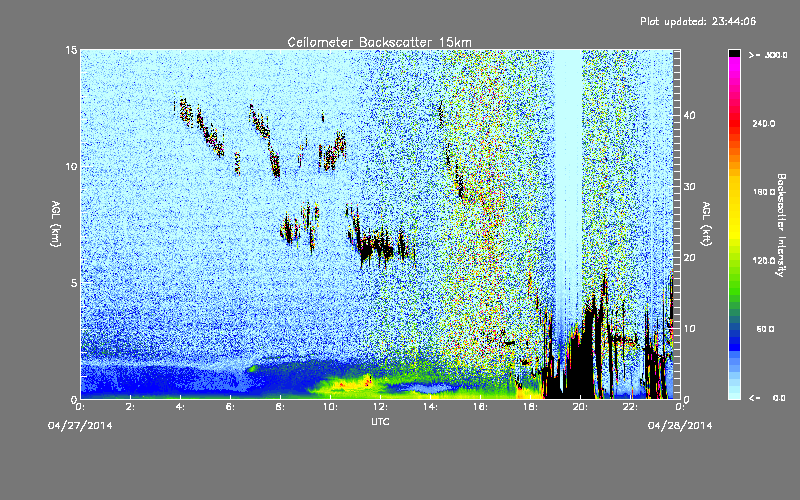Click the 40 tick label on the kft axis
This screenshot has width=800, height=500.
pyautogui.click(x=689, y=115)
